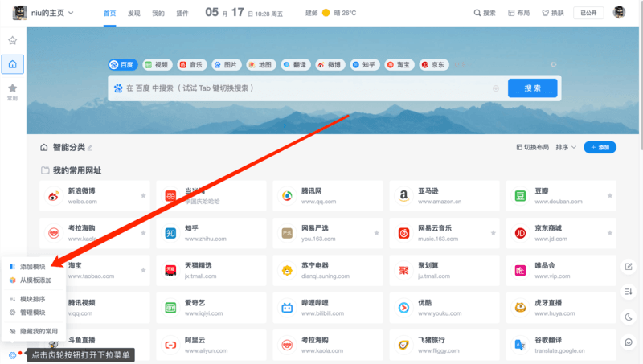Image resolution: width=643 pixels, height=364 pixels.
Task: Click the sort list icon on right edge
Action: tap(629, 292)
